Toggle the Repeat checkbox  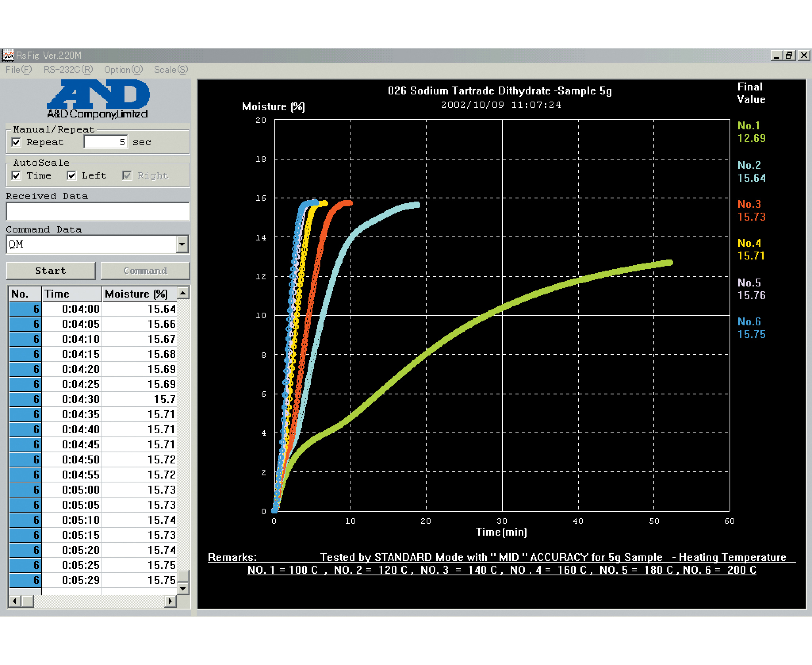click(16, 142)
